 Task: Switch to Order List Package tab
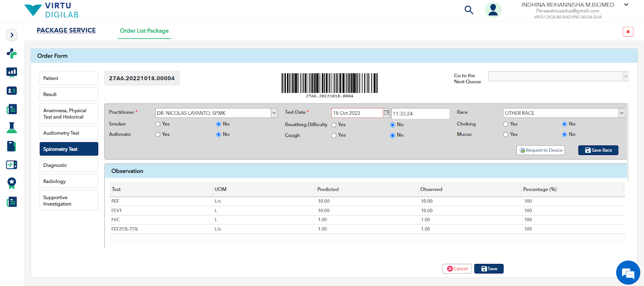point(144,31)
